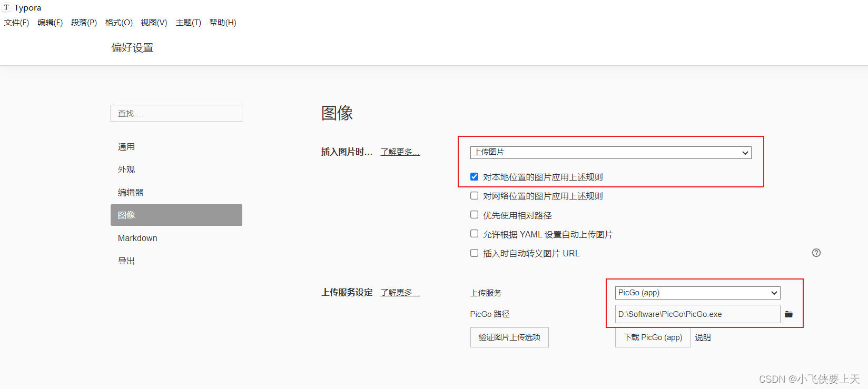Select 通用 in preferences sidebar
The height and width of the screenshot is (389, 868).
(176, 147)
